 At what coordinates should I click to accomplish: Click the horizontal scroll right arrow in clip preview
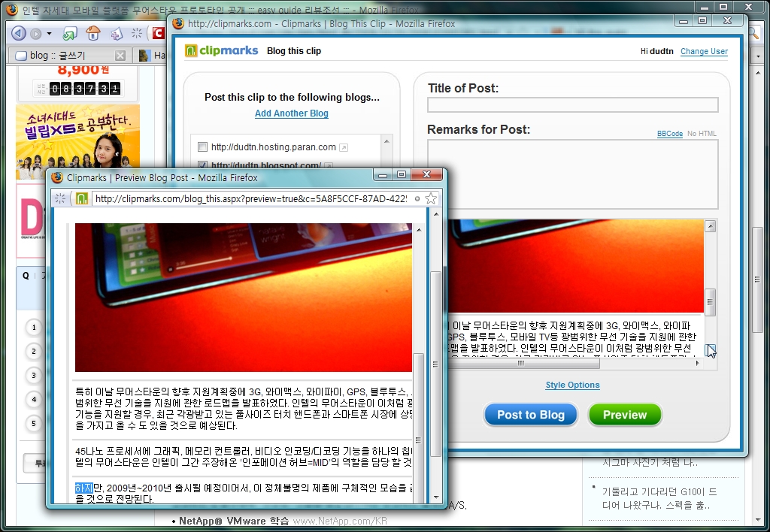[697, 363]
